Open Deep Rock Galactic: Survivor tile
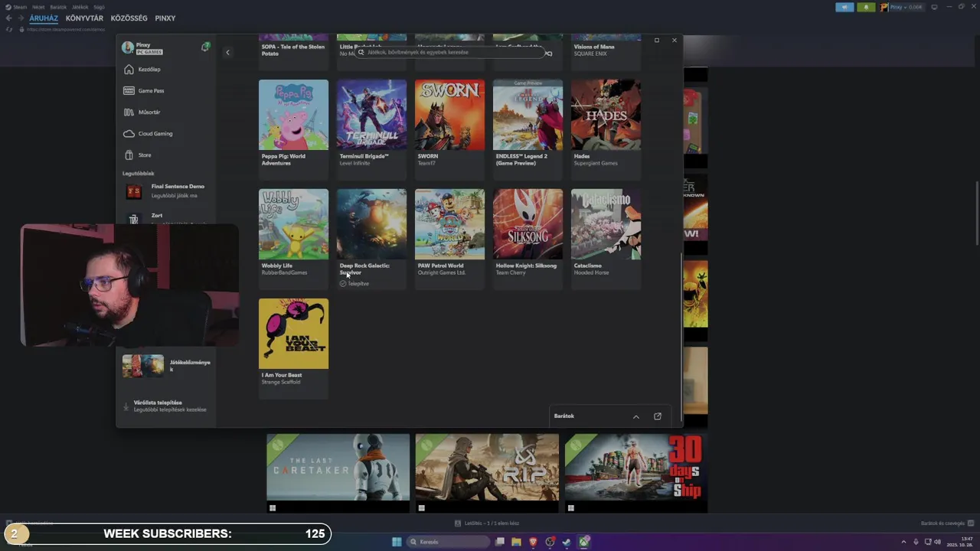The height and width of the screenshot is (551, 980). pyautogui.click(x=371, y=239)
